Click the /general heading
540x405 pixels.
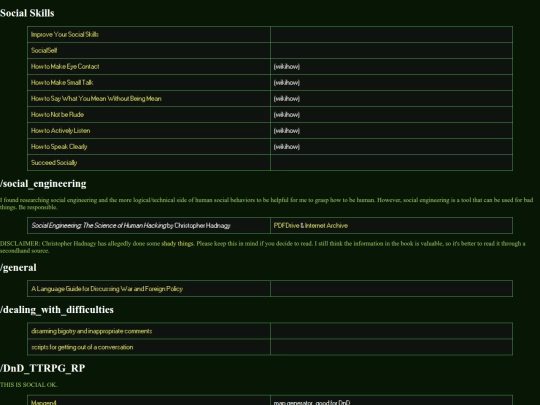18,268
